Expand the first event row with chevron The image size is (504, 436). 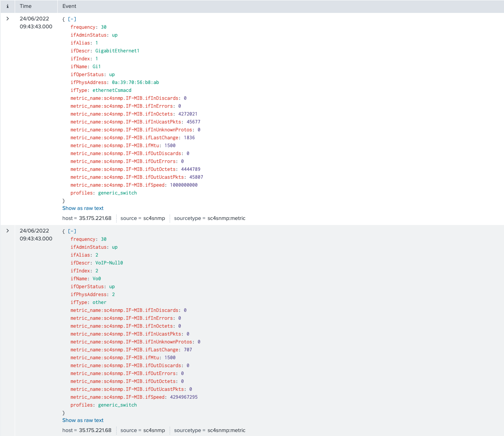(x=8, y=19)
